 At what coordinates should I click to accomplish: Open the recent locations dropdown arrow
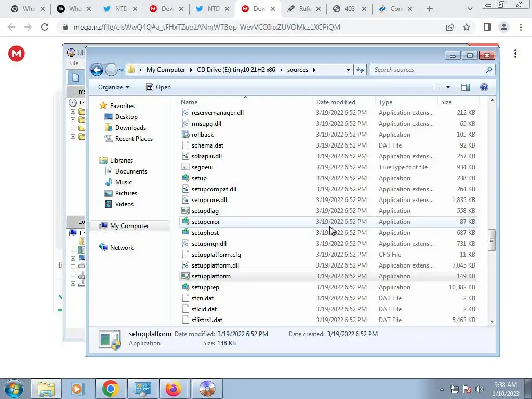tap(122, 70)
